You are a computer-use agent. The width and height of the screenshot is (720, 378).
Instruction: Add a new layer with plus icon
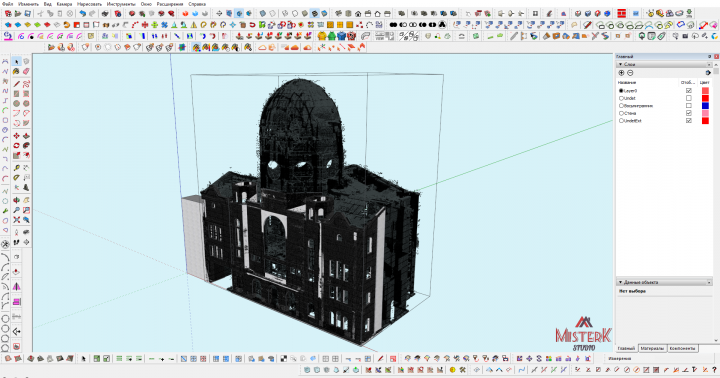[621, 73]
